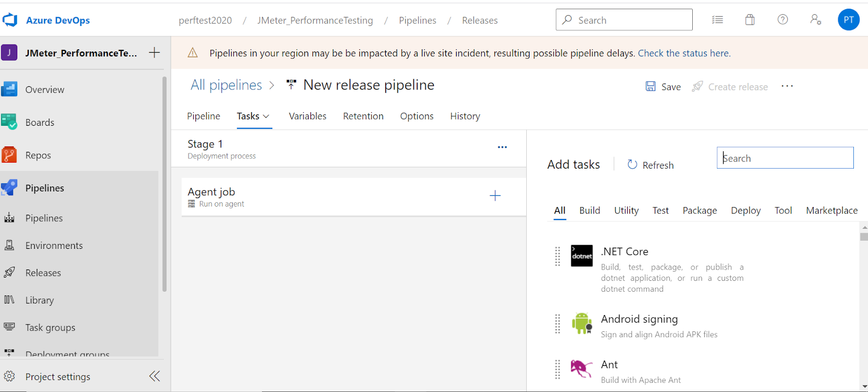Click the warning triangle icon in banner
This screenshot has width=868, height=392.
(193, 53)
